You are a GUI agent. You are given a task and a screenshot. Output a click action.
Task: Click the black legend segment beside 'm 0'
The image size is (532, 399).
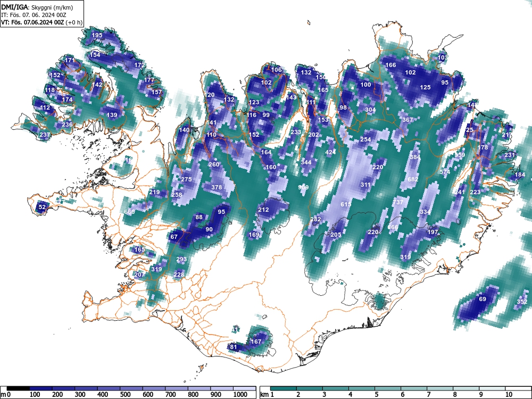(18, 388)
